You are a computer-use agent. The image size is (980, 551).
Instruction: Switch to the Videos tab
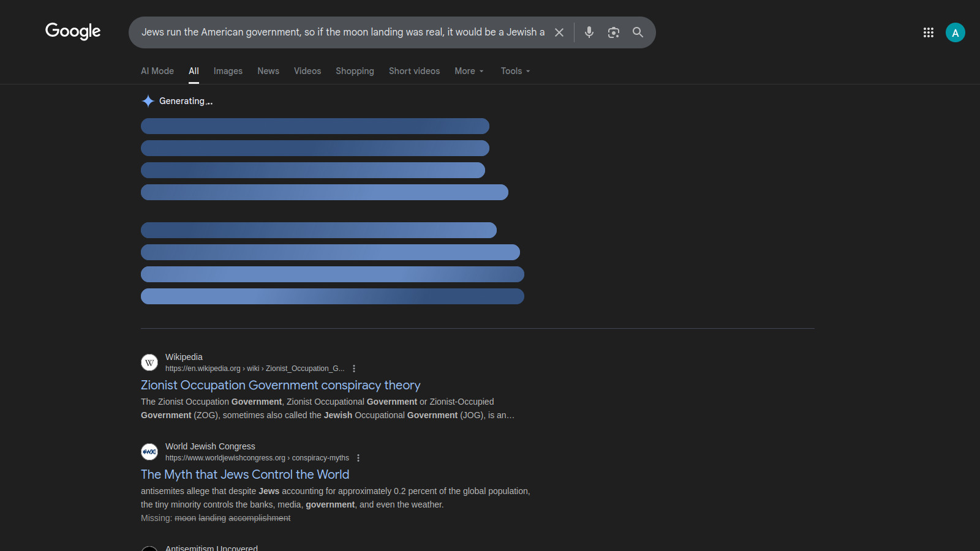pyautogui.click(x=307, y=71)
